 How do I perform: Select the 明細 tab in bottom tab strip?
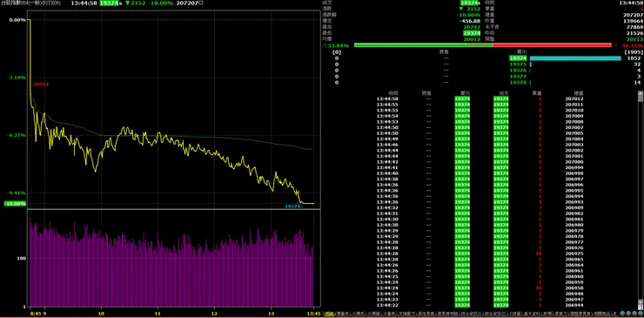point(329,314)
